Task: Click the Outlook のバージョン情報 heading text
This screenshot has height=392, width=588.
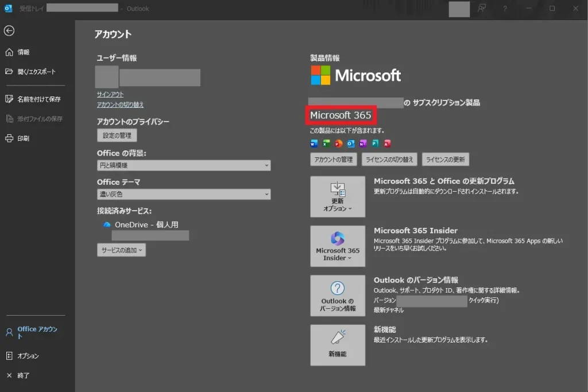Action: coord(416,280)
